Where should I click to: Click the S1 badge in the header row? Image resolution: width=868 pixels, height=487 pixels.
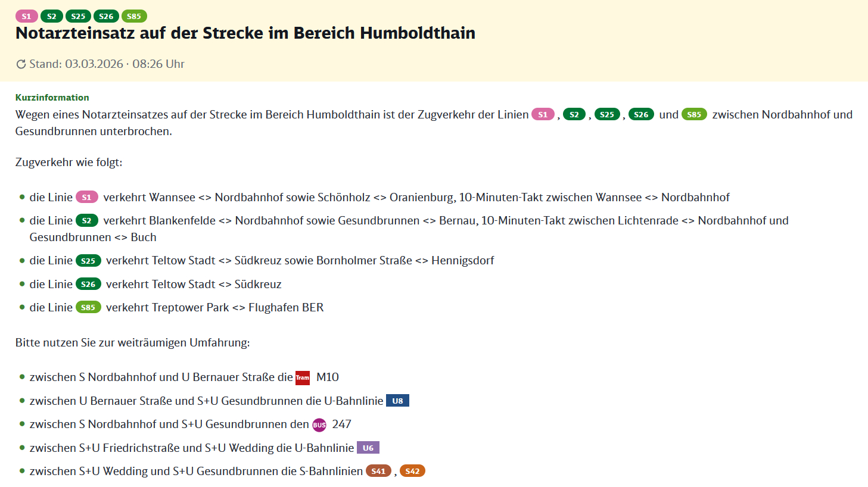tap(26, 17)
